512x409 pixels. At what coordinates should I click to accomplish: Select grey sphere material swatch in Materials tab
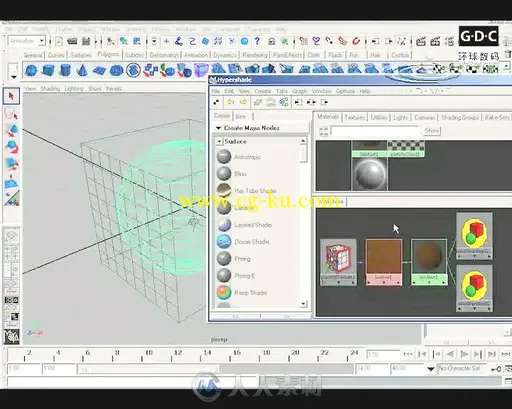coord(370,174)
